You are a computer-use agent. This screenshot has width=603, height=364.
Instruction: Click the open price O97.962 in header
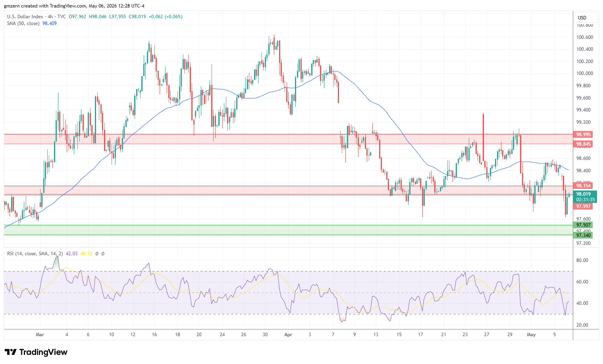tap(77, 17)
